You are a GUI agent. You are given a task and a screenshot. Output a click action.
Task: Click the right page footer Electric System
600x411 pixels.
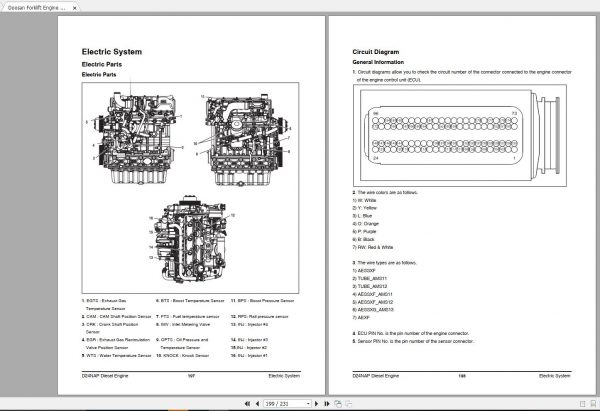coord(554,376)
